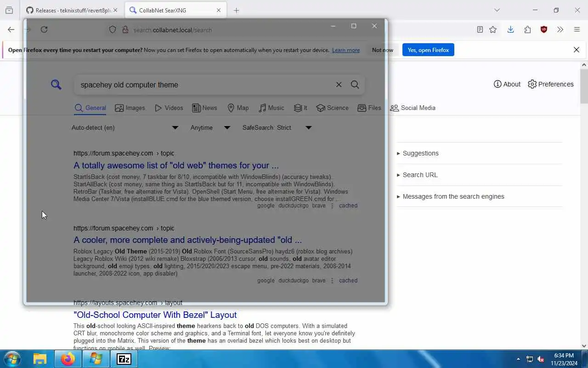Open the Downloads panel

click(510, 29)
